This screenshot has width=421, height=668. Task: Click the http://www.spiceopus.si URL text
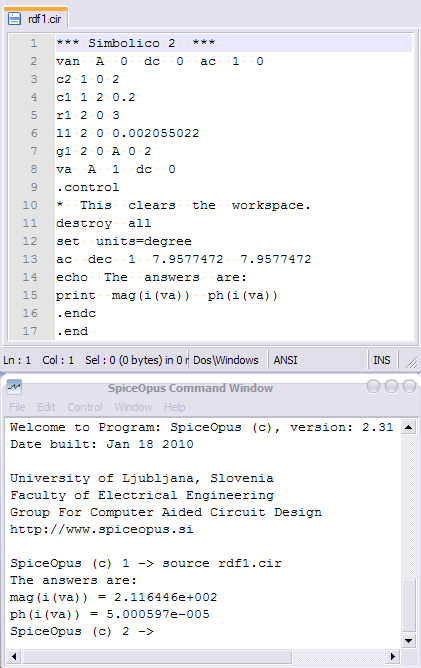(101, 529)
